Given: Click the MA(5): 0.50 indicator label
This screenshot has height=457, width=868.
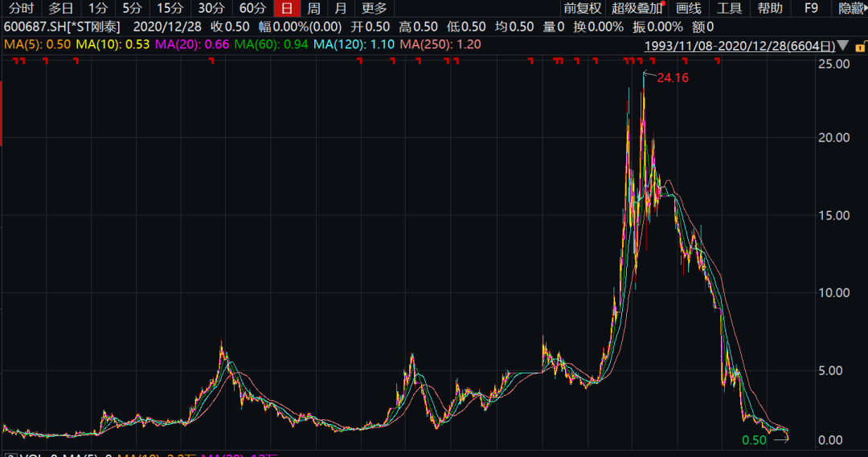Looking at the screenshot, I should tap(37, 45).
